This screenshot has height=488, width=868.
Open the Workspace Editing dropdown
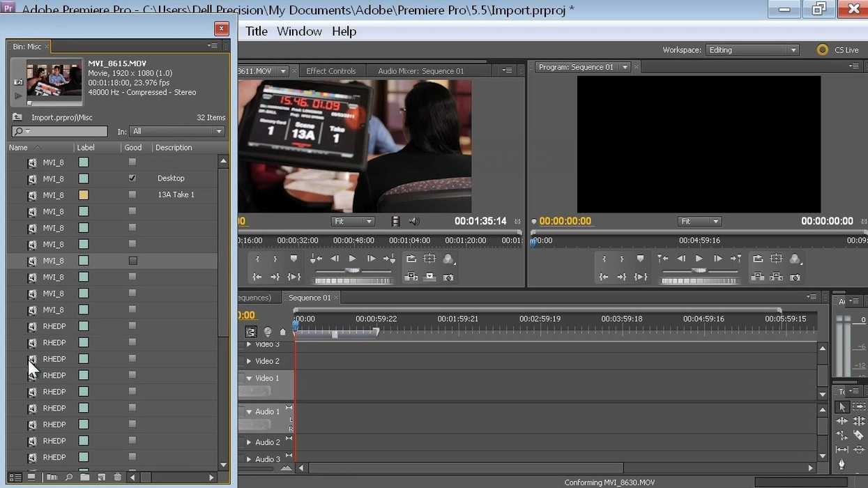752,50
